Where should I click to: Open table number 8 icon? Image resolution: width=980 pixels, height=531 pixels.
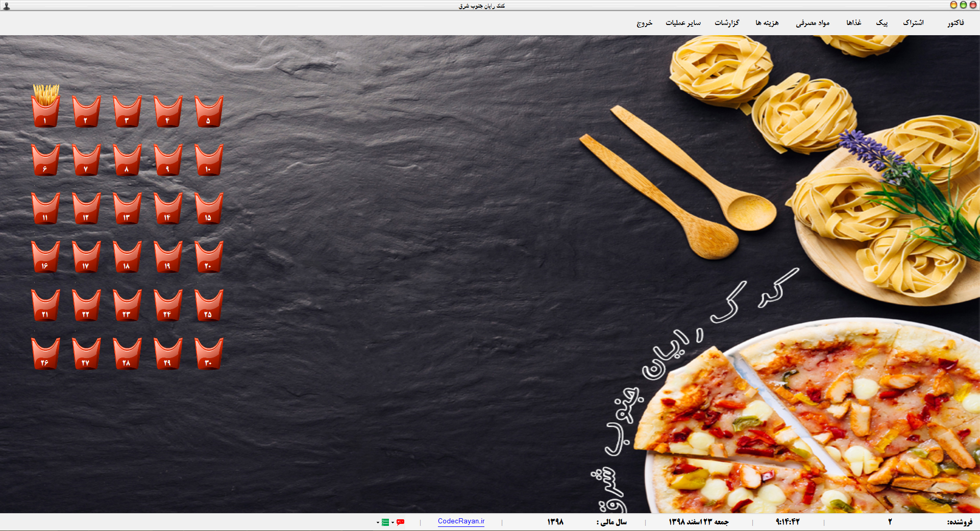pyautogui.click(x=127, y=160)
